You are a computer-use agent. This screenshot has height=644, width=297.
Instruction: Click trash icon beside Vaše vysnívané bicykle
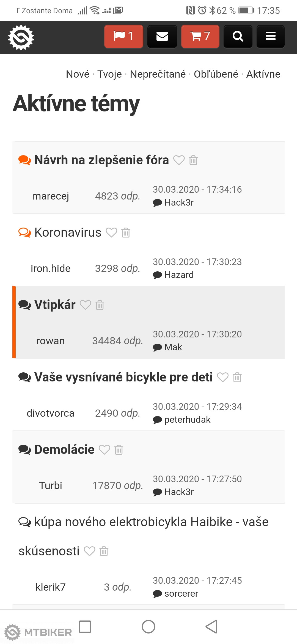(237, 377)
